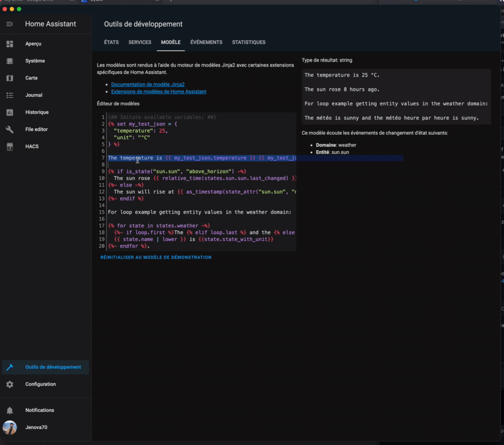Switch to the SERVICES tab
Screen dimensions: 504x445
[x=140, y=42]
